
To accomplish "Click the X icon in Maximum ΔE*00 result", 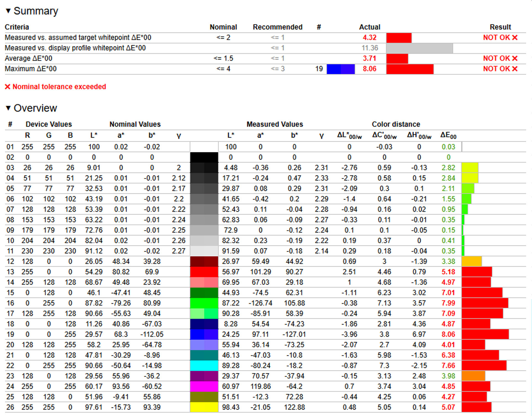I will point(515,69).
